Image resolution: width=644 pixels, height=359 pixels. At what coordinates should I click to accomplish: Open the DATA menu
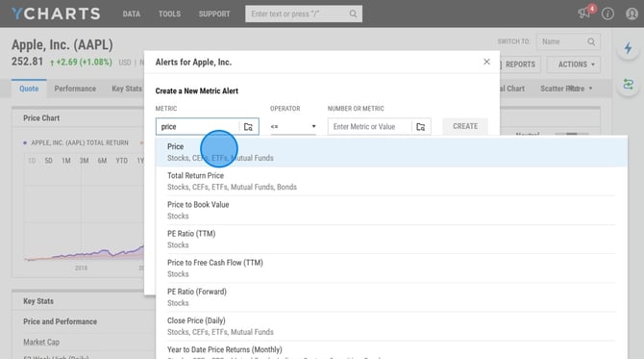tap(132, 13)
